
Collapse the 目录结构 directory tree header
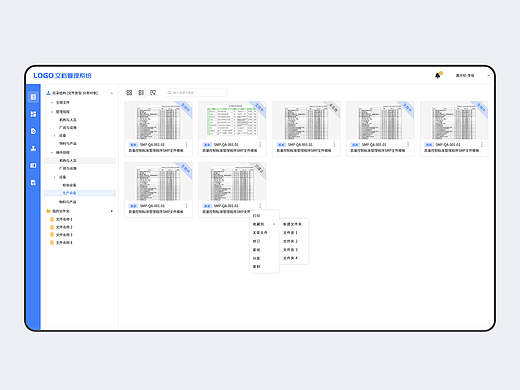(x=112, y=93)
